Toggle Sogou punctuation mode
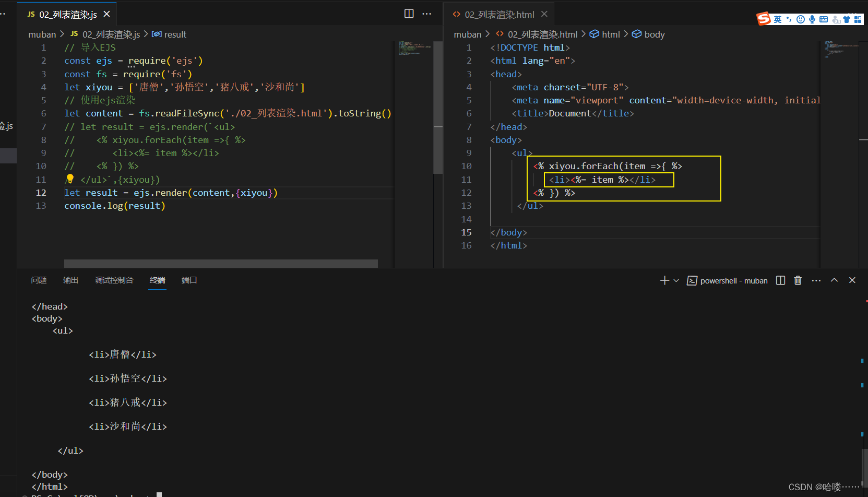868x497 pixels. pos(789,19)
